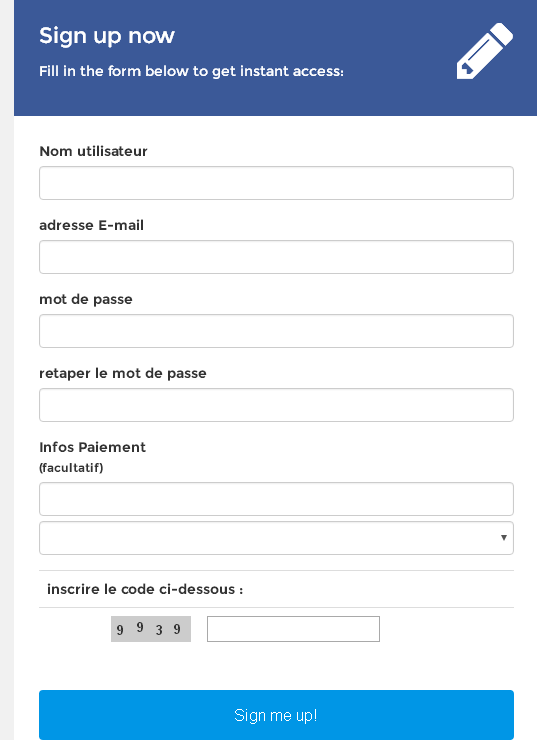Click the pencil icon in the header
The image size is (537, 740).
tap(485, 51)
